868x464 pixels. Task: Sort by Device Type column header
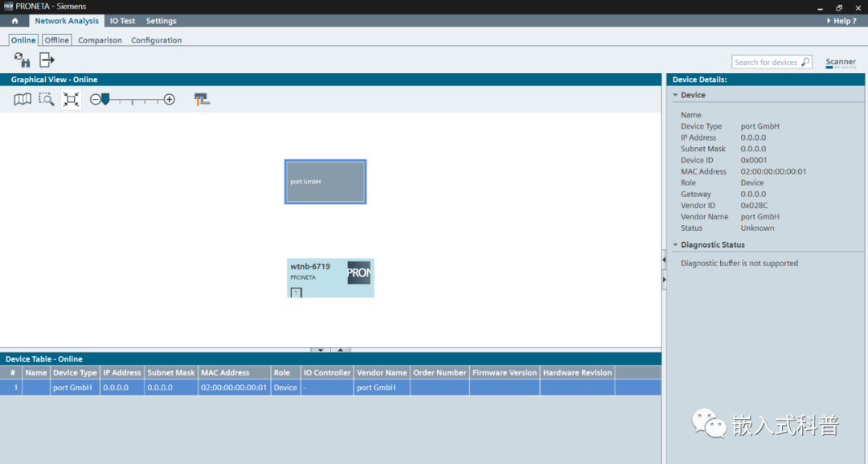(x=75, y=372)
